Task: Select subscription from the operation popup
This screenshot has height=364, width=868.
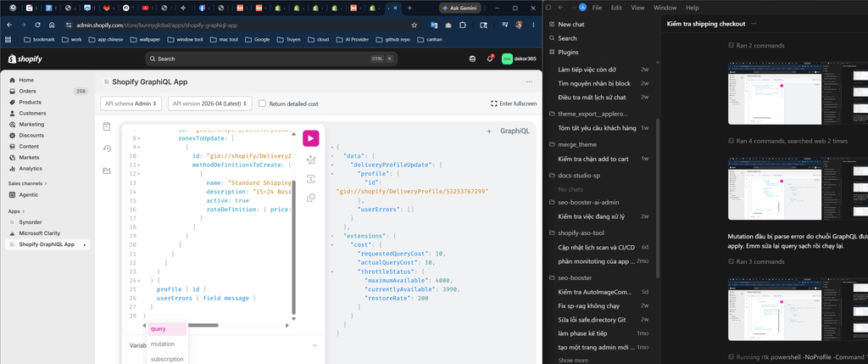Action: [167, 359]
